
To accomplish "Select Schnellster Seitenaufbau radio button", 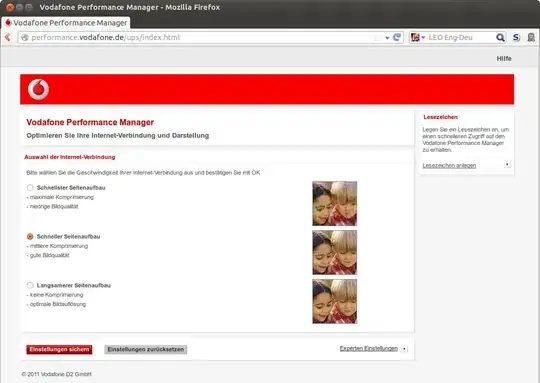I will (30, 187).
